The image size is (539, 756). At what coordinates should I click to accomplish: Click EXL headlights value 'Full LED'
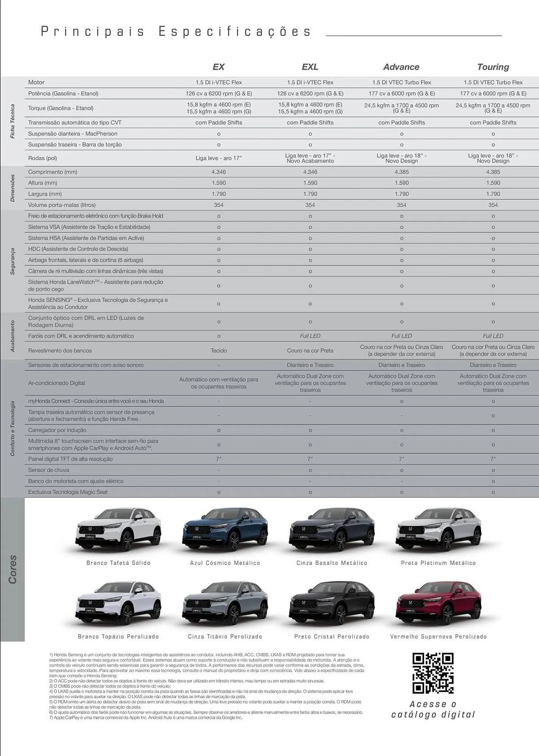click(x=310, y=336)
